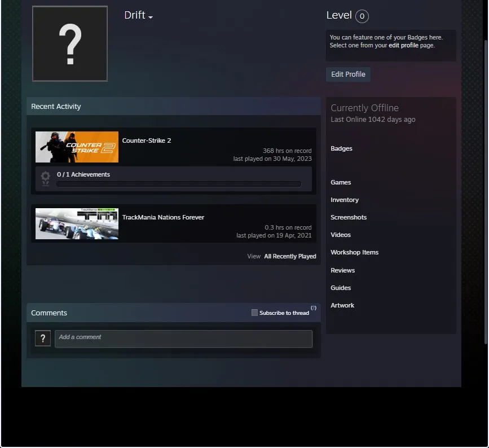Open TrackMania Nations Forever banner image
The image size is (489, 448).
(77, 223)
